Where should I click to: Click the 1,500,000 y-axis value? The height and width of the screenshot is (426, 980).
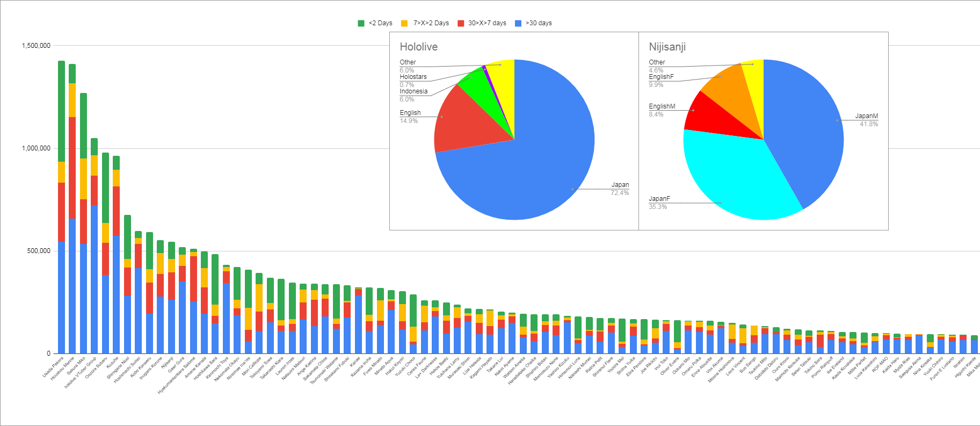pyautogui.click(x=36, y=46)
